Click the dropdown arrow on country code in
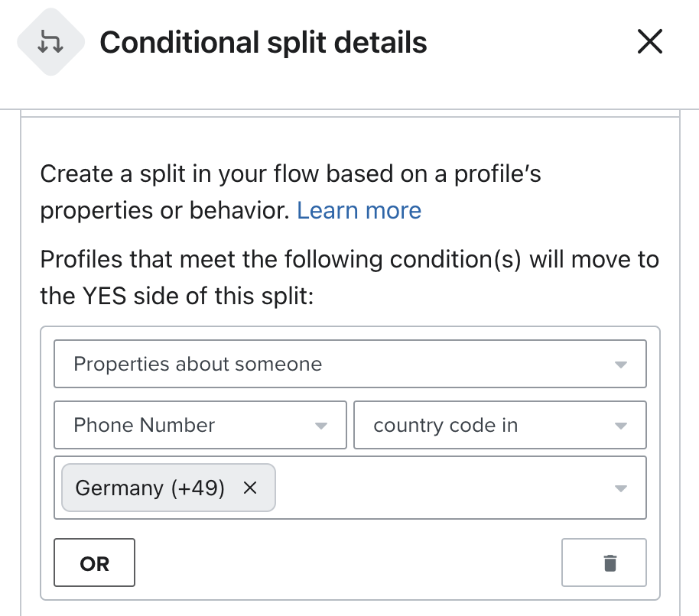The image size is (699, 616). 620,425
